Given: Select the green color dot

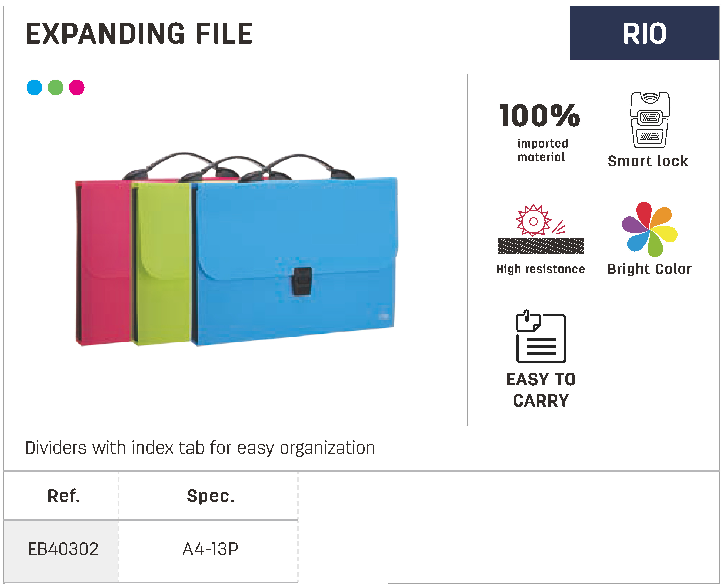Looking at the screenshot, I should (x=56, y=87).
